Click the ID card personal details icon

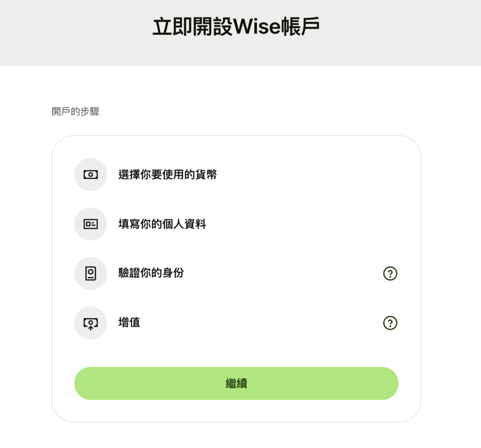tap(91, 224)
